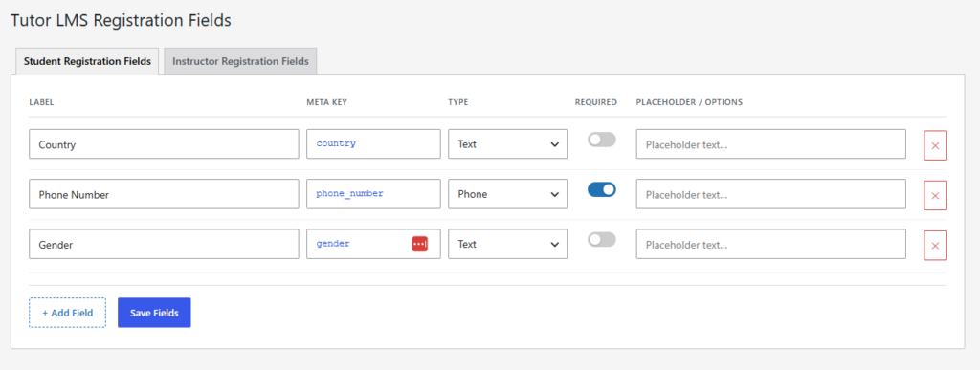Screen dimensions: 980x370
Task: Click the PLACEHOLDER / OPTIONS column header
Action: click(689, 102)
